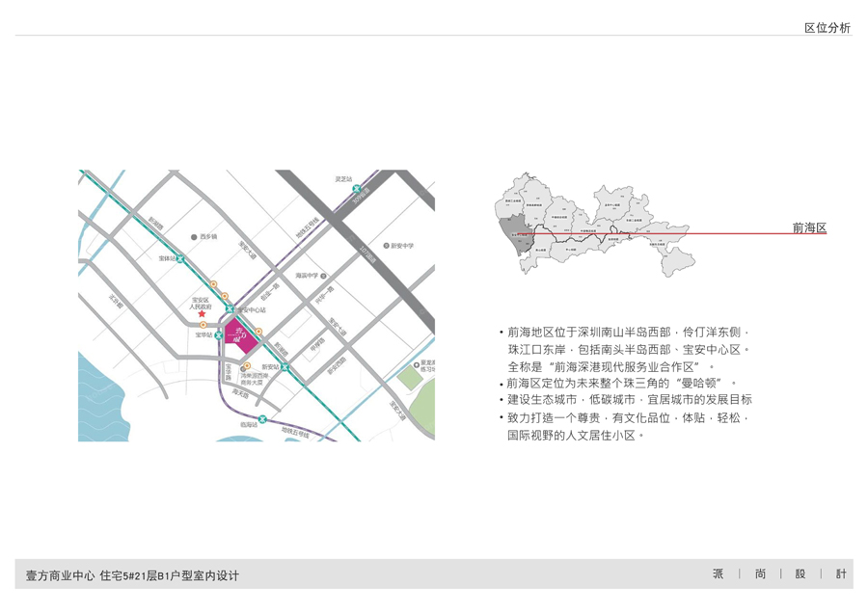This screenshot has height=613, width=868.
Task: Click the 前海区 label text
Action: 809,227
